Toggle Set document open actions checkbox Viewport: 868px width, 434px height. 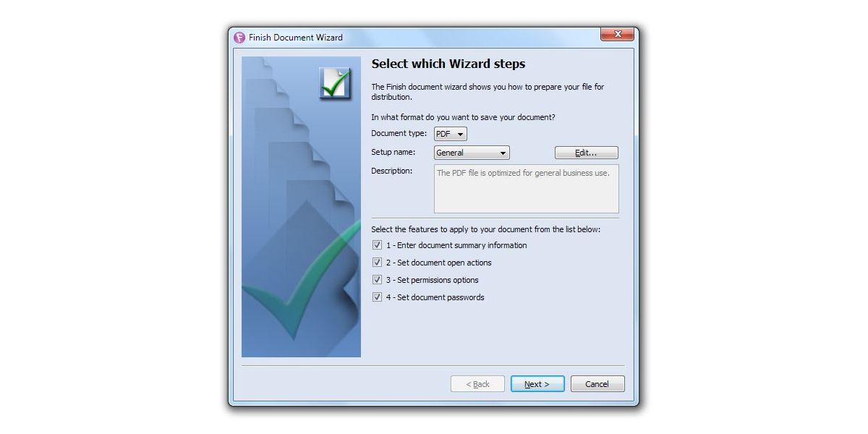pos(377,263)
